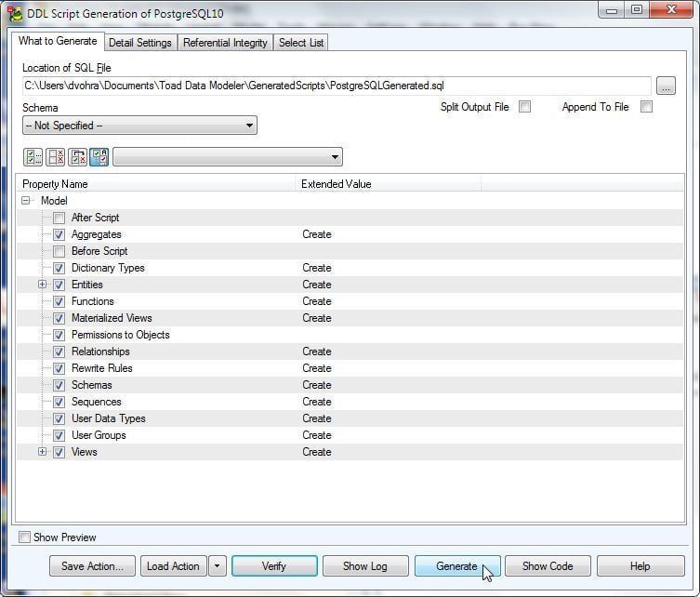Click the Save Action... button
This screenshot has height=597, width=700.
[x=92, y=566]
